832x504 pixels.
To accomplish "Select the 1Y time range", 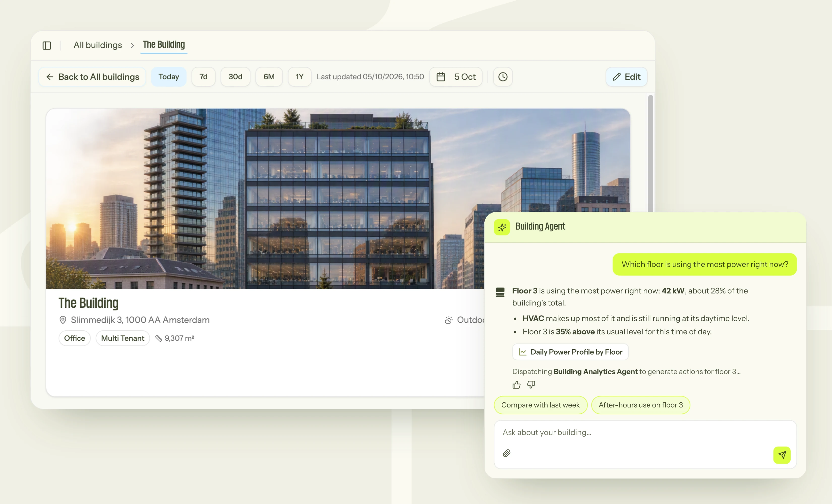I will (299, 77).
